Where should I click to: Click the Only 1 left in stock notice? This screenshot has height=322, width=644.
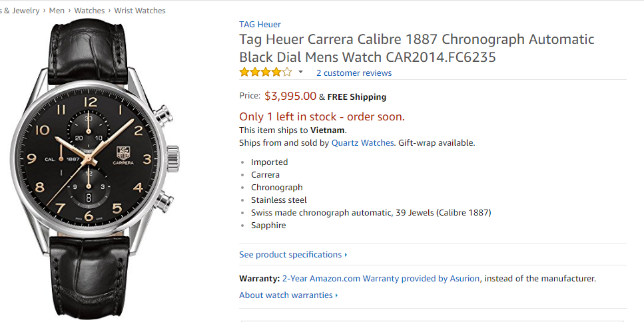(x=322, y=117)
